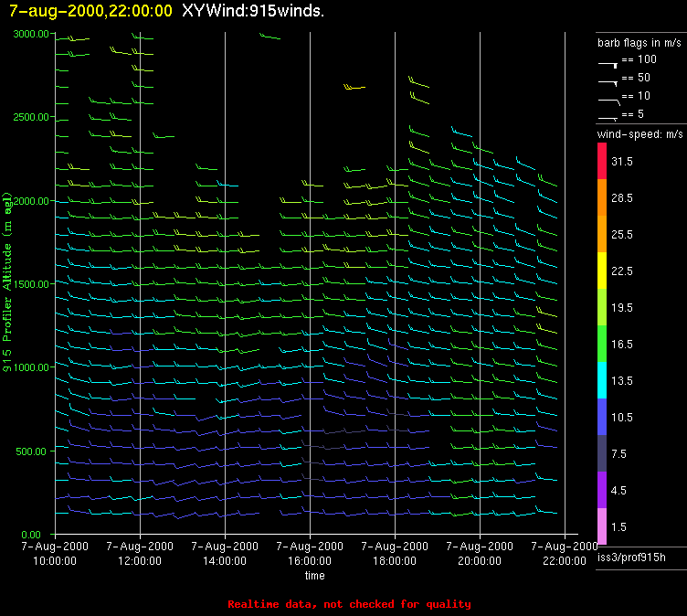687x616 pixels.
Task: Click the XYWind:915winds plot title
Action: [253, 11]
